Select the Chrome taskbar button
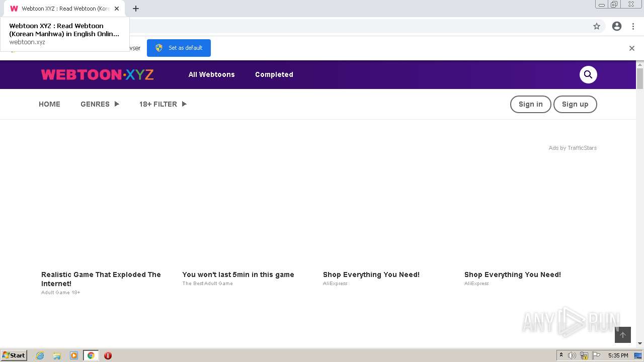 pyautogui.click(x=91, y=355)
